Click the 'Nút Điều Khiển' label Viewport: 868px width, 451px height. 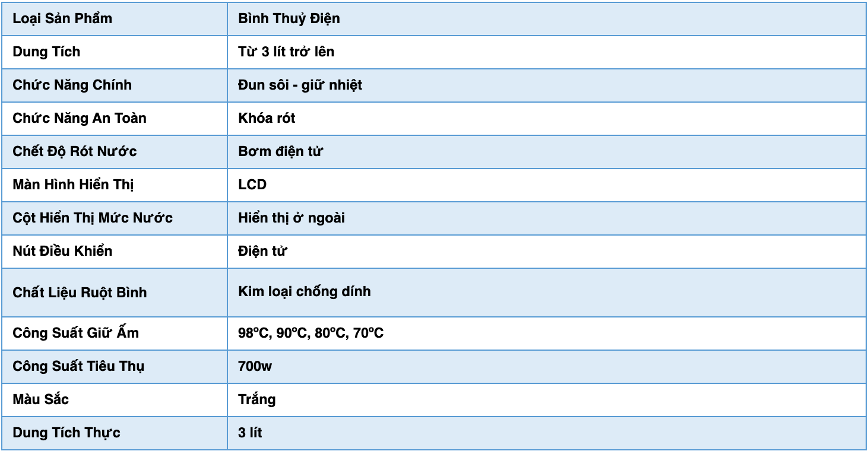point(62,251)
